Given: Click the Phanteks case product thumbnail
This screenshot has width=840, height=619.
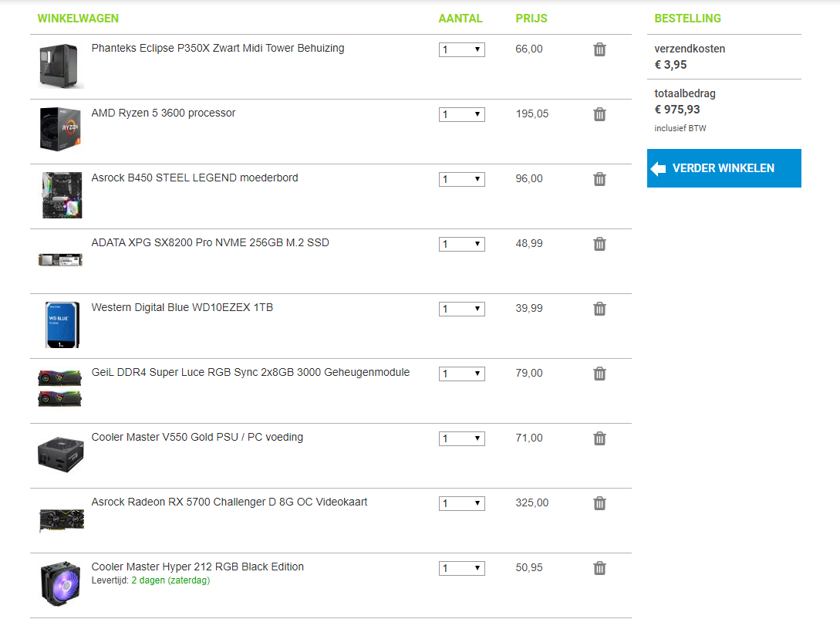Looking at the screenshot, I should (x=60, y=66).
